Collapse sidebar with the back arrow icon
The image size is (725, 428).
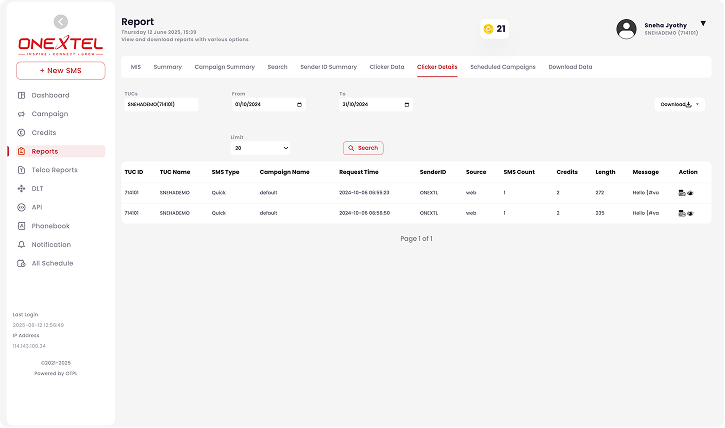coord(61,21)
